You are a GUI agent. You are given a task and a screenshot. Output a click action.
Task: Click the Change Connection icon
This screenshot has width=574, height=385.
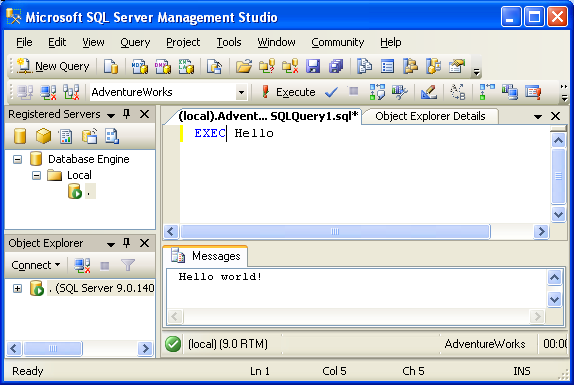pyautogui.click(x=71, y=92)
